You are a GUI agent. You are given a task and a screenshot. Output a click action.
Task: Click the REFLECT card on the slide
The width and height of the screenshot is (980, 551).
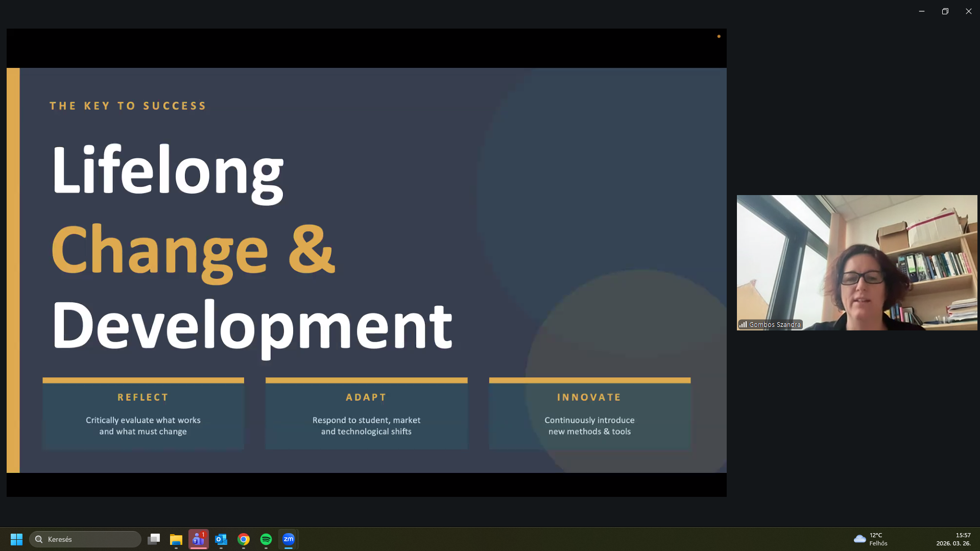pyautogui.click(x=143, y=414)
